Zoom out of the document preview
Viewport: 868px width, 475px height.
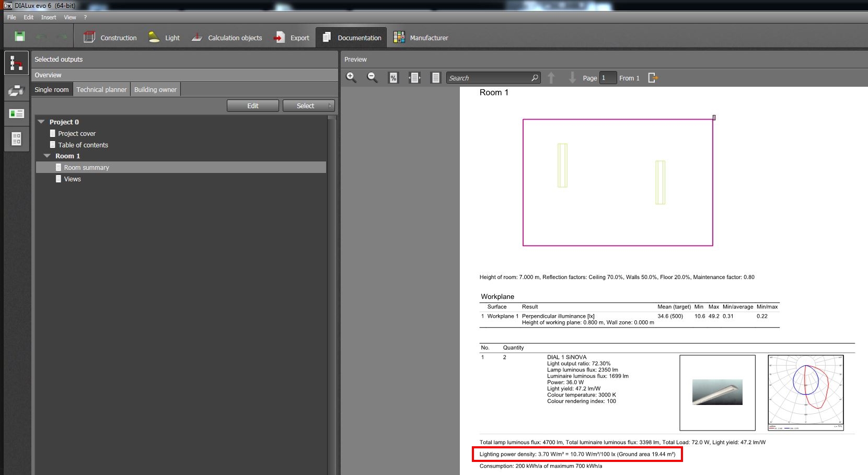pos(372,77)
